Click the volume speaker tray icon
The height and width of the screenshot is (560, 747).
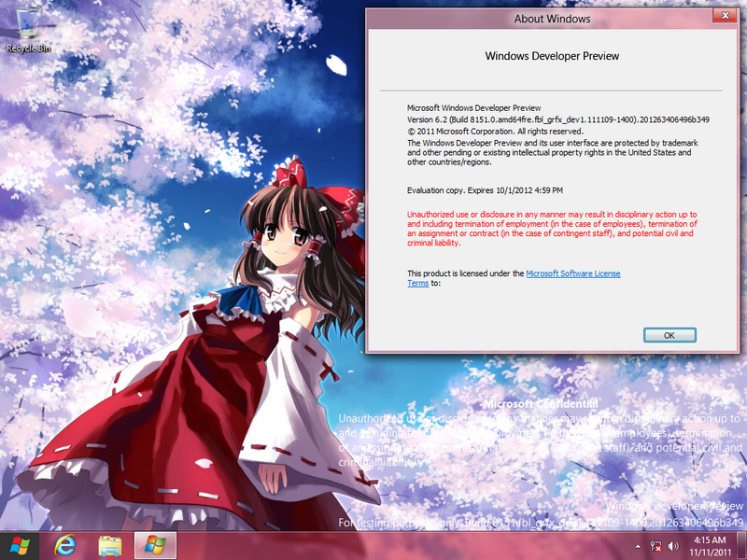click(673, 546)
